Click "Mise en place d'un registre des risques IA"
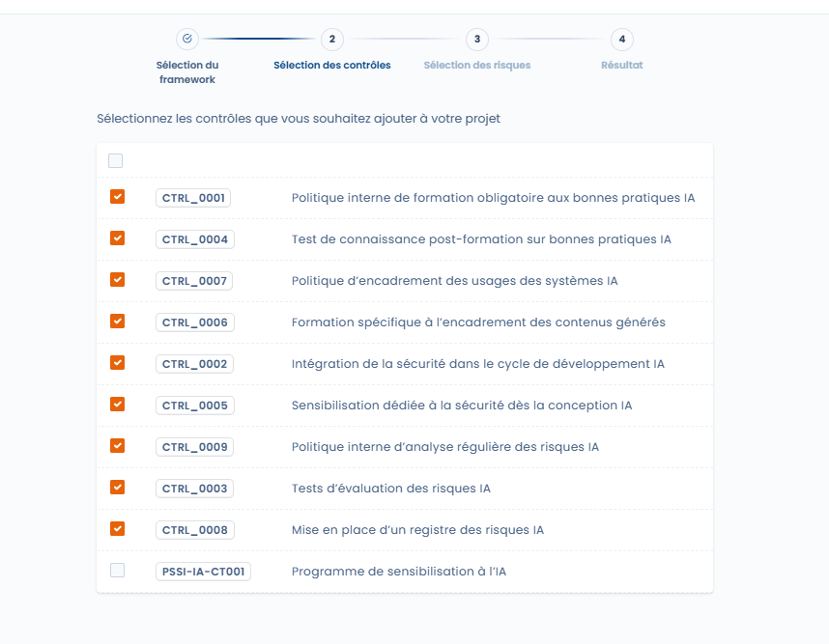829x644 pixels. pos(417,530)
